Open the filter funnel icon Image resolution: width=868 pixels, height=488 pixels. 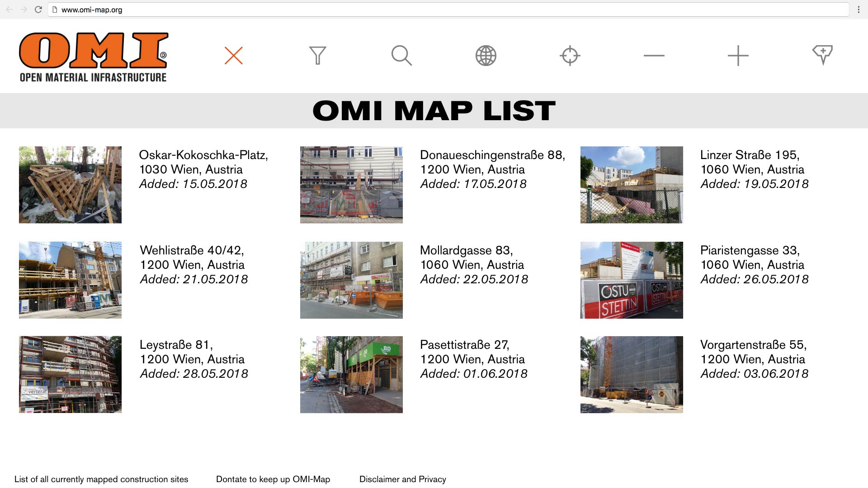click(317, 56)
